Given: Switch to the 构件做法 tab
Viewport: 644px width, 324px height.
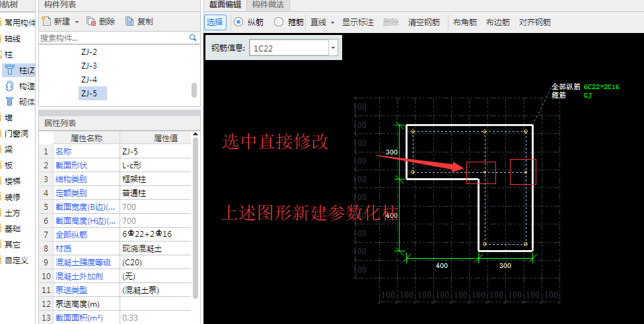Looking at the screenshot, I should click(x=268, y=5).
